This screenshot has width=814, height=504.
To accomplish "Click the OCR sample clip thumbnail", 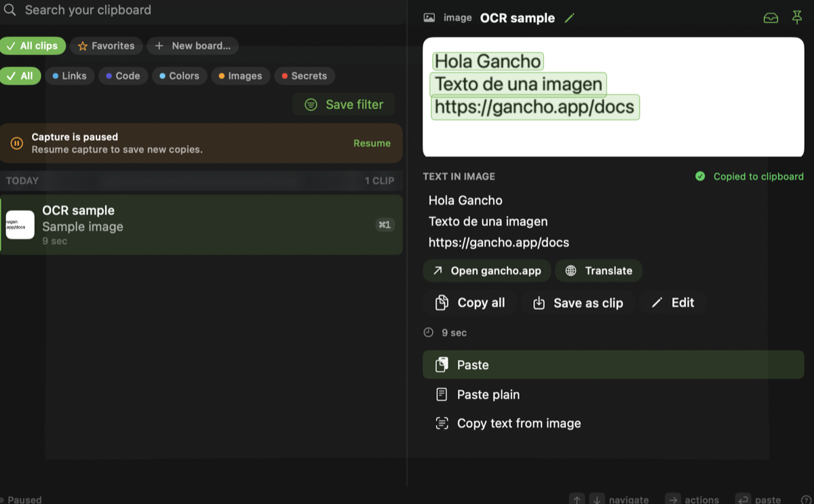I will tap(20, 225).
